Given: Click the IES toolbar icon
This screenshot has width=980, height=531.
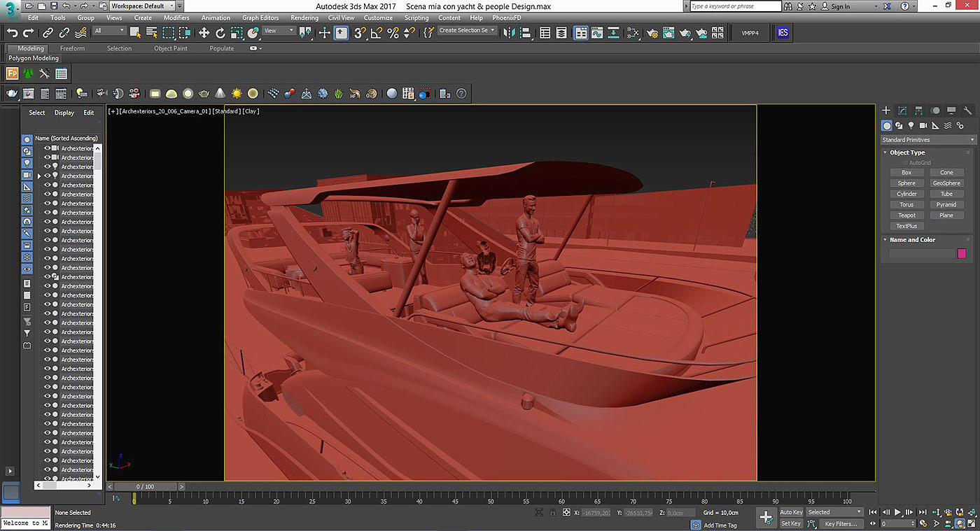Looking at the screenshot, I should (783, 33).
